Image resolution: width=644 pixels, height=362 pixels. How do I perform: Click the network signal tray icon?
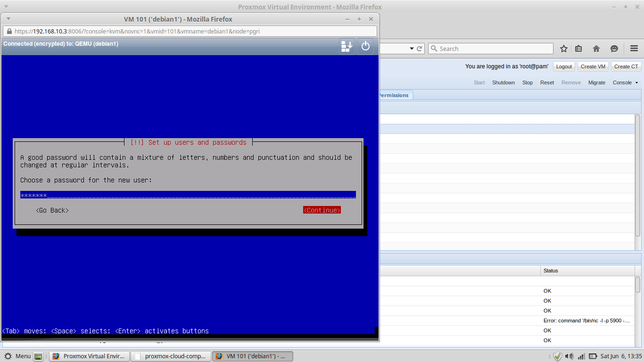click(581, 356)
